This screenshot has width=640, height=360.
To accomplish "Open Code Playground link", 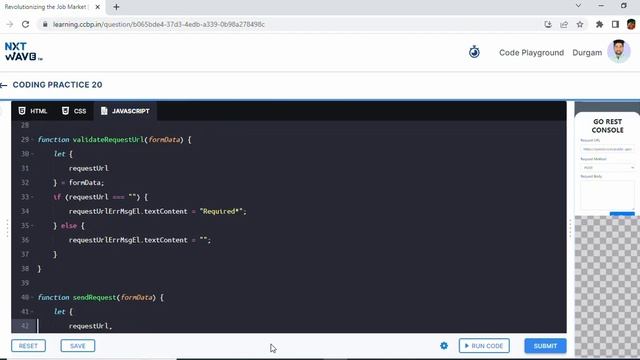I will click(531, 53).
